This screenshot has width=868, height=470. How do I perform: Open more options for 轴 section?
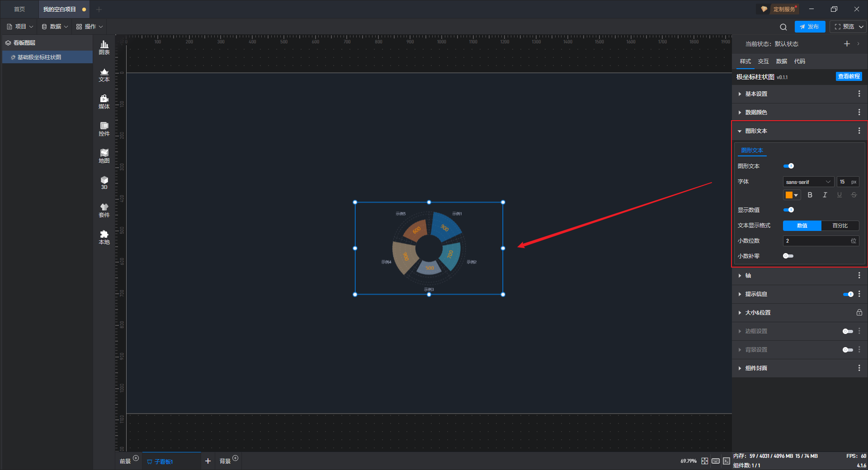tap(859, 275)
